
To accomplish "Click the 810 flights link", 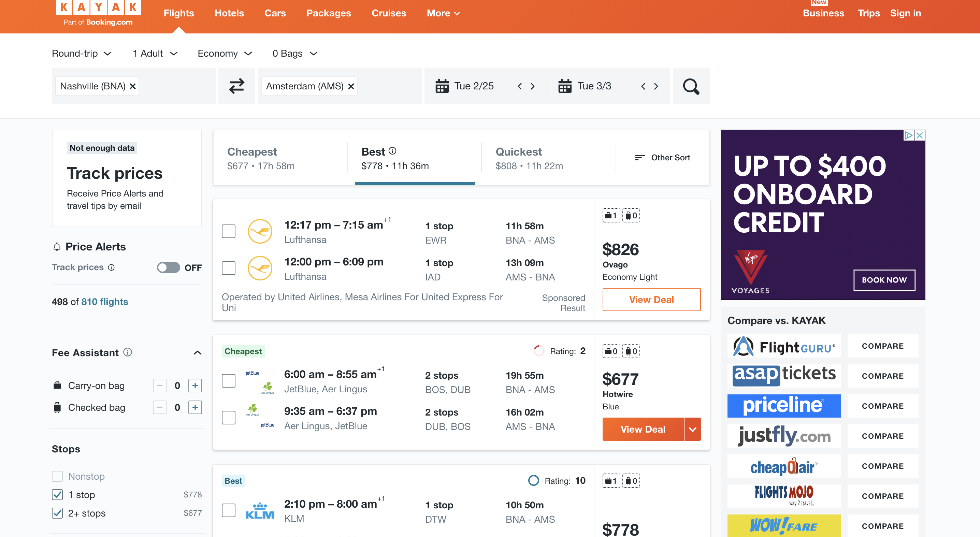I will (105, 302).
